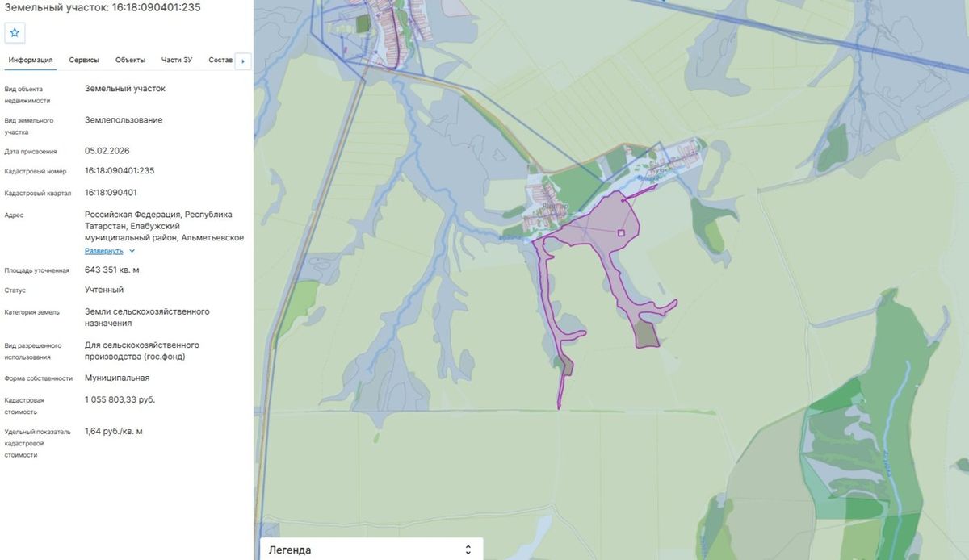Click the unit cost 1,64 руб./кв. м
The height and width of the screenshot is (560, 969).
tap(114, 432)
